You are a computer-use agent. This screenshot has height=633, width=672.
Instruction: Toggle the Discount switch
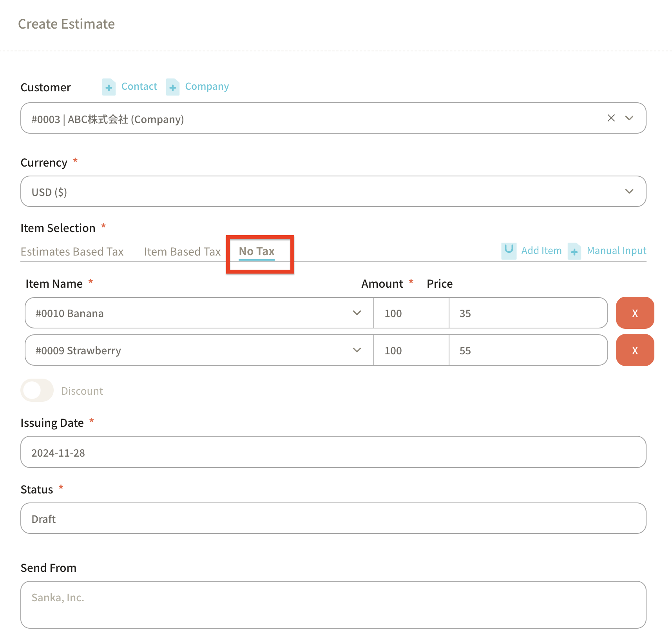37,390
